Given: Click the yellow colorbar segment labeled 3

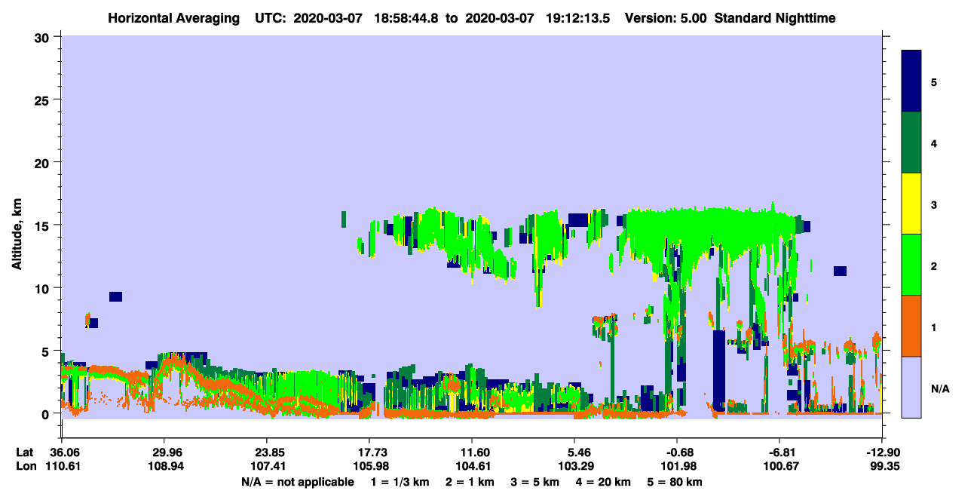Looking at the screenshot, I should [x=911, y=204].
